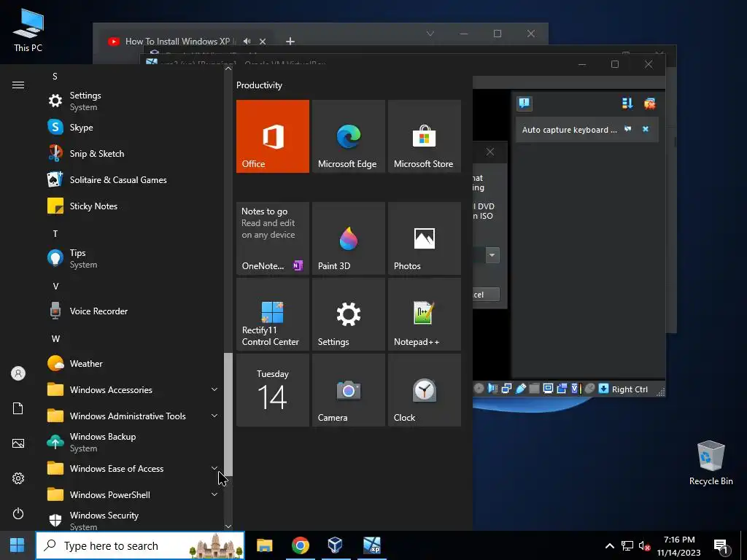
Task: Open Rectify11 Control Center tile
Action: tap(273, 314)
